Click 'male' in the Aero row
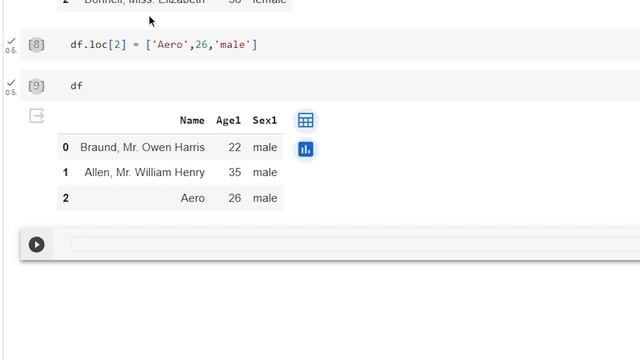Image resolution: width=640 pixels, height=360 pixels. tap(265, 198)
